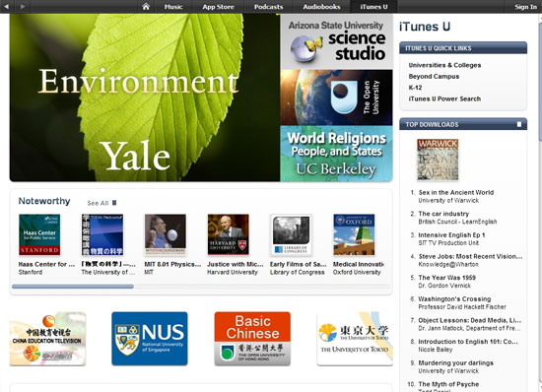Open Basic Chinese Open University tile
This screenshot has height=392, width=542.
tap(252, 339)
